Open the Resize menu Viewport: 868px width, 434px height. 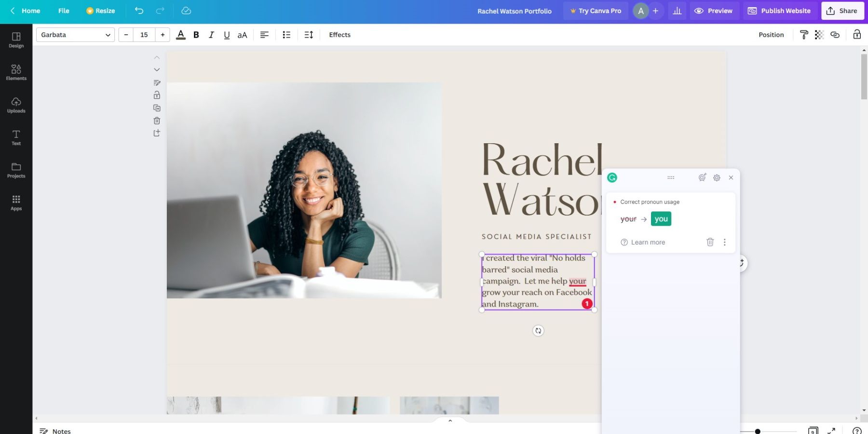click(100, 11)
